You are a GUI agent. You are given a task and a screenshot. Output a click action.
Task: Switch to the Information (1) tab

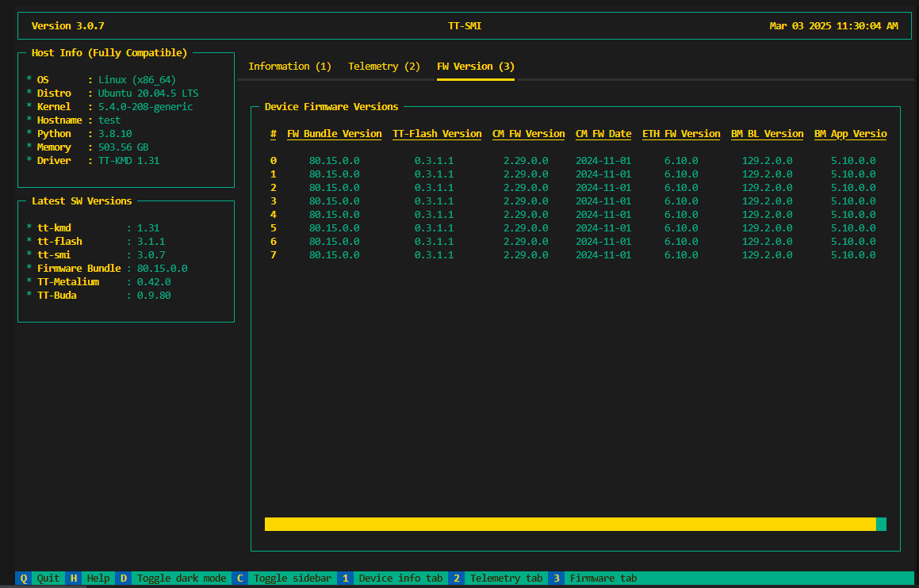click(289, 67)
